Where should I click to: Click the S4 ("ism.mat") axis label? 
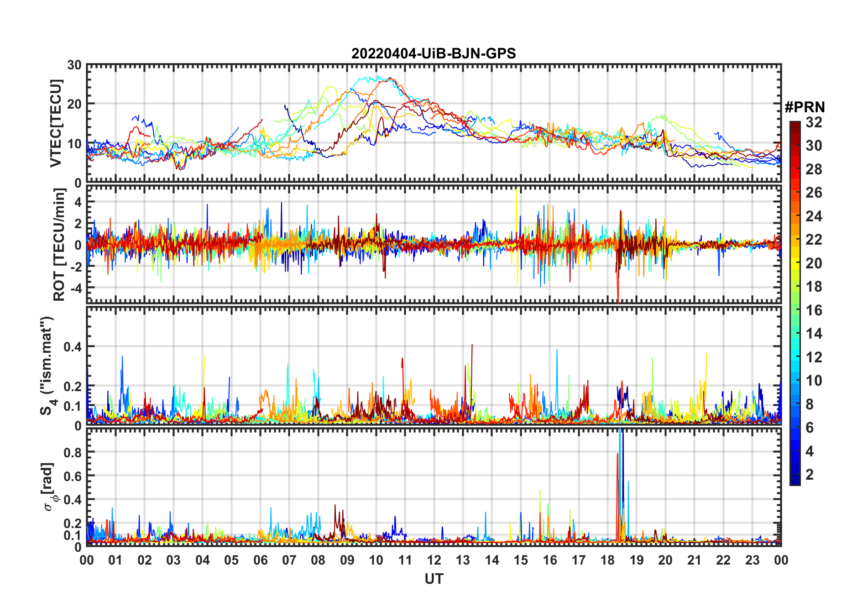click(47, 366)
